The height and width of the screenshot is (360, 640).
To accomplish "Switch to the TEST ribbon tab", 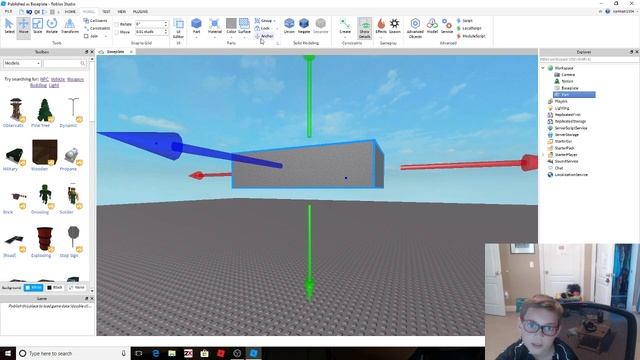I will coord(106,11).
